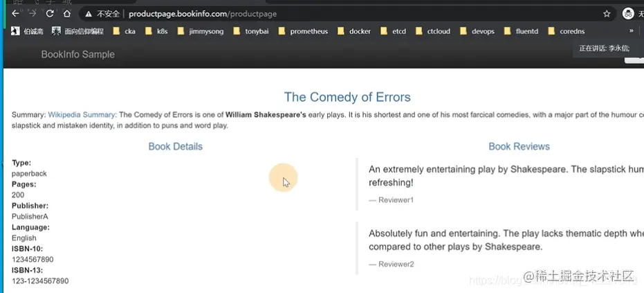The width and height of the screenshot is (644, 293).
Task: Click the Language: label
Action: (x=30, y=227)
